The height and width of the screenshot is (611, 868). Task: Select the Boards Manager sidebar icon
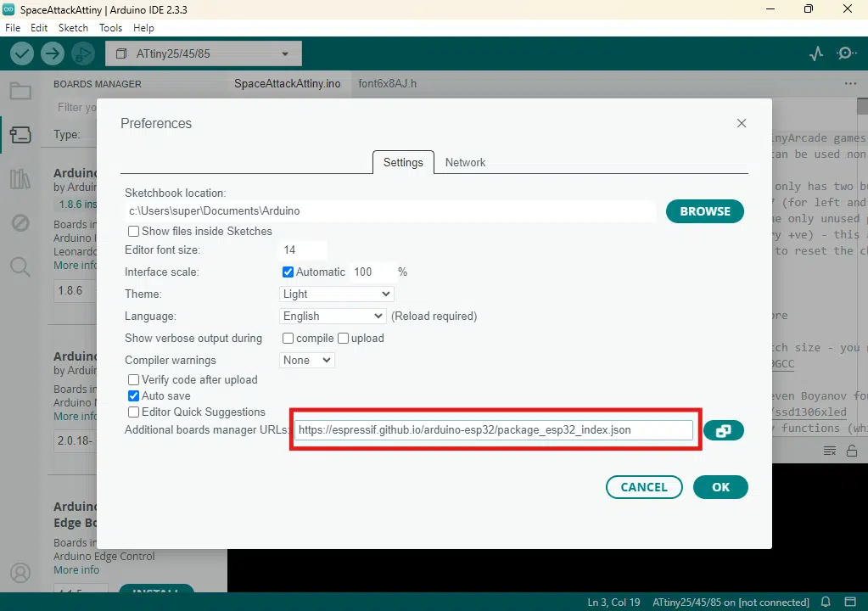coord(20,134)
